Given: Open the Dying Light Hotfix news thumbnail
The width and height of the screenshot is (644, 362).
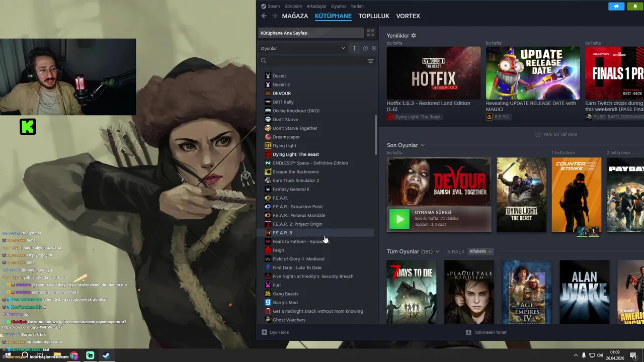Looking at the screenshot, I should point(434,73).
